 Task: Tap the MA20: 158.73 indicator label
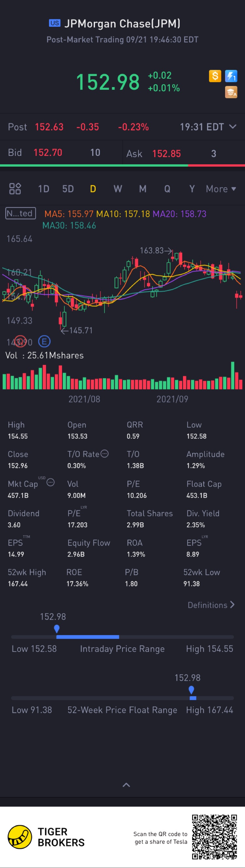coord(180,214)
